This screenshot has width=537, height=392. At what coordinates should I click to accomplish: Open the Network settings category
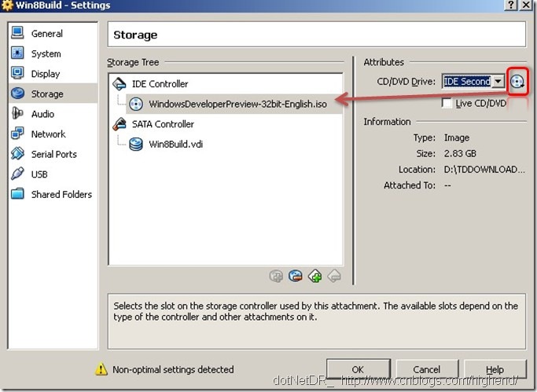coord(53,134)
